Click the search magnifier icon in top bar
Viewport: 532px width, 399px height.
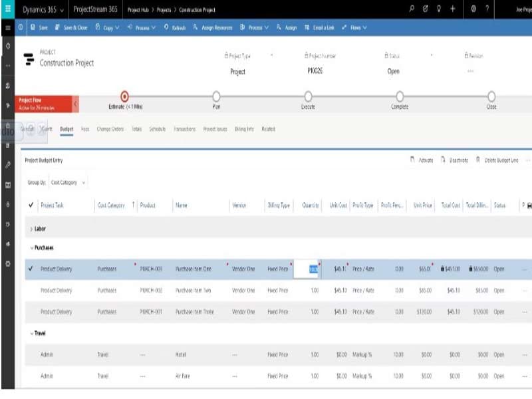coord(412,9)
